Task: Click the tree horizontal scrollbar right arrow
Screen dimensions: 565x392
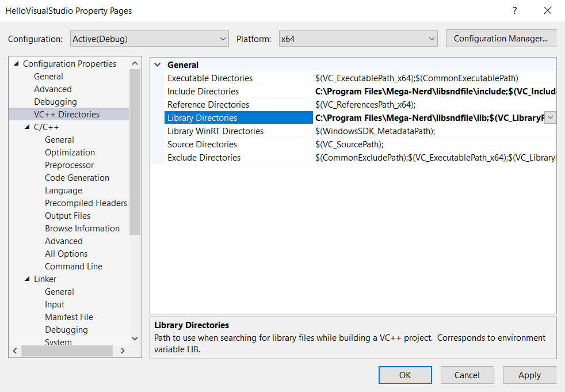Action: point(123,351)
